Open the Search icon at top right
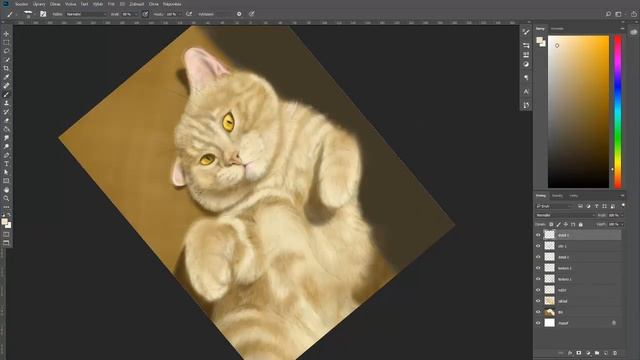 [x=608, y=14]
